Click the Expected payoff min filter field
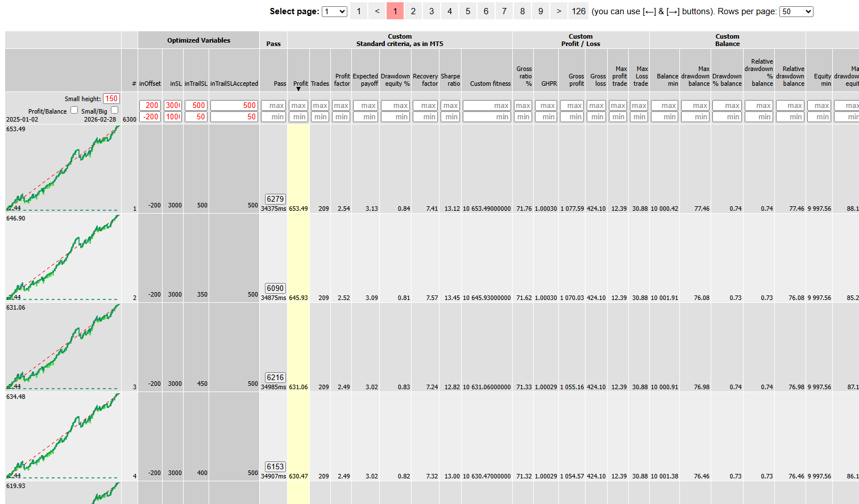The image size is (859, 504). click(366, 116)
